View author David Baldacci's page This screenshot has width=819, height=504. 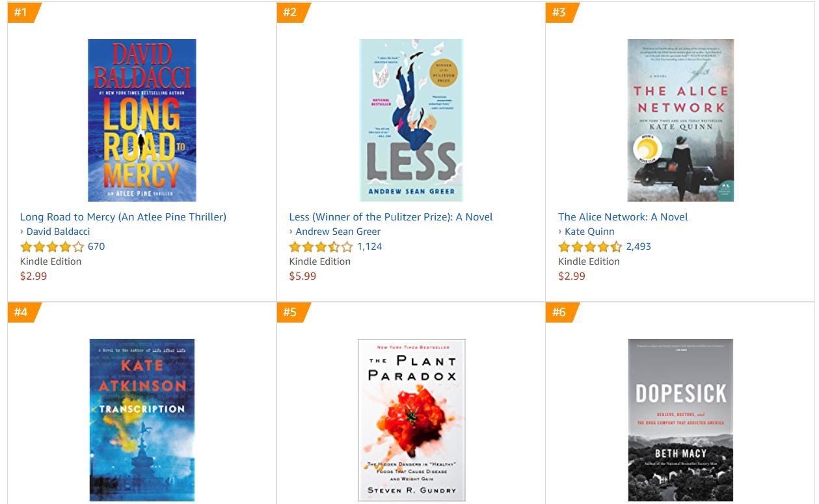(58, 232)
